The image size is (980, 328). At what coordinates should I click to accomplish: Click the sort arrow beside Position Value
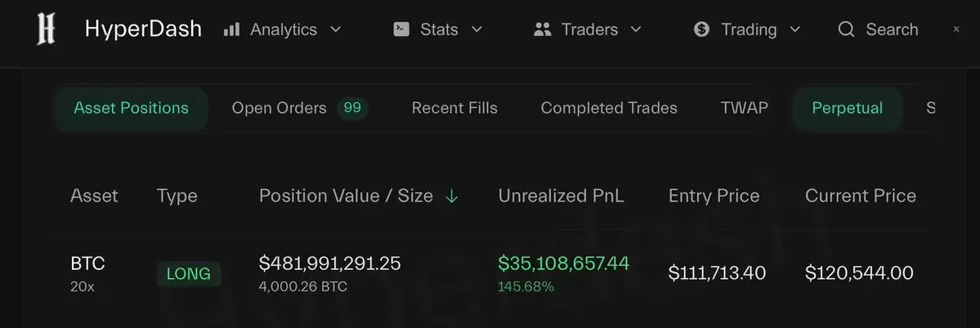[x=451, y=196]
